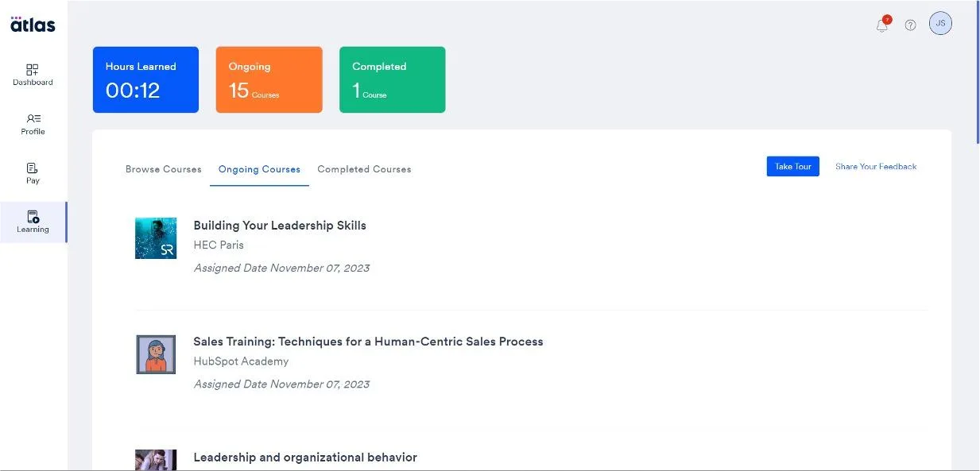980x471 pixels.
Task: Select the Ongoing Courses tab
Action: coord(259,169)
